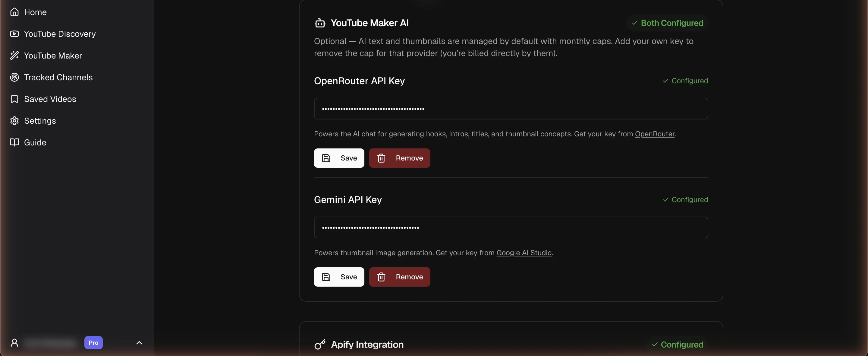Focus the OpenRouter API Key field
The height and width of the screenshot is (356, 868).
(511, 109)
